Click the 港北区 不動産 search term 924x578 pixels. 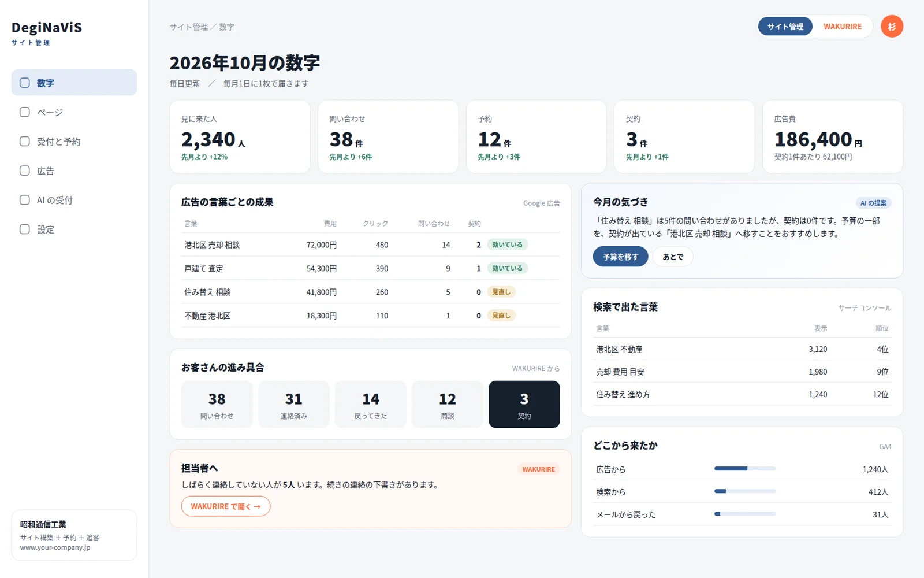619,349
